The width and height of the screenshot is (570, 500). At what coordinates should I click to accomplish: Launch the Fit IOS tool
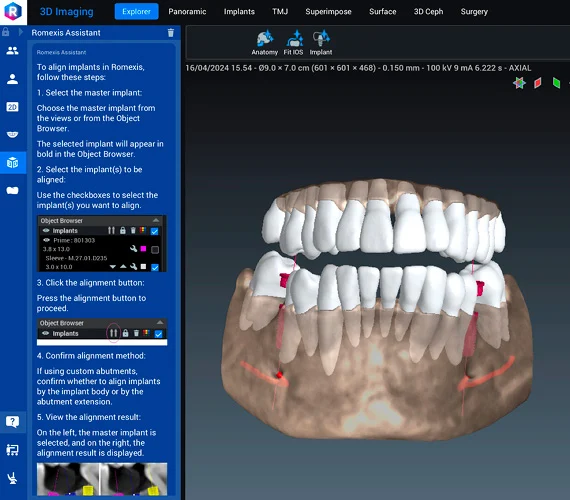[293, 43]
